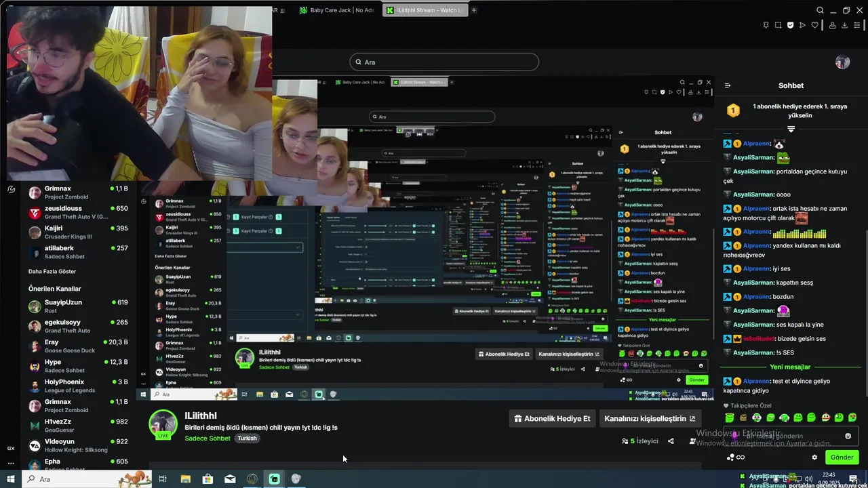Click the infinity icon below chat input
Viewport: 868px width, 488px height.
coord(741,457)
